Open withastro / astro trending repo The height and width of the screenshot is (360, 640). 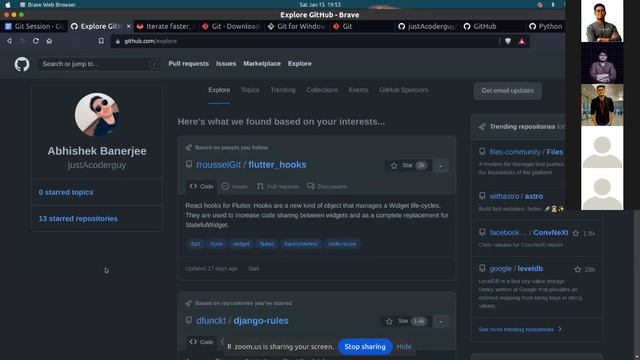[x=516, y=196]
